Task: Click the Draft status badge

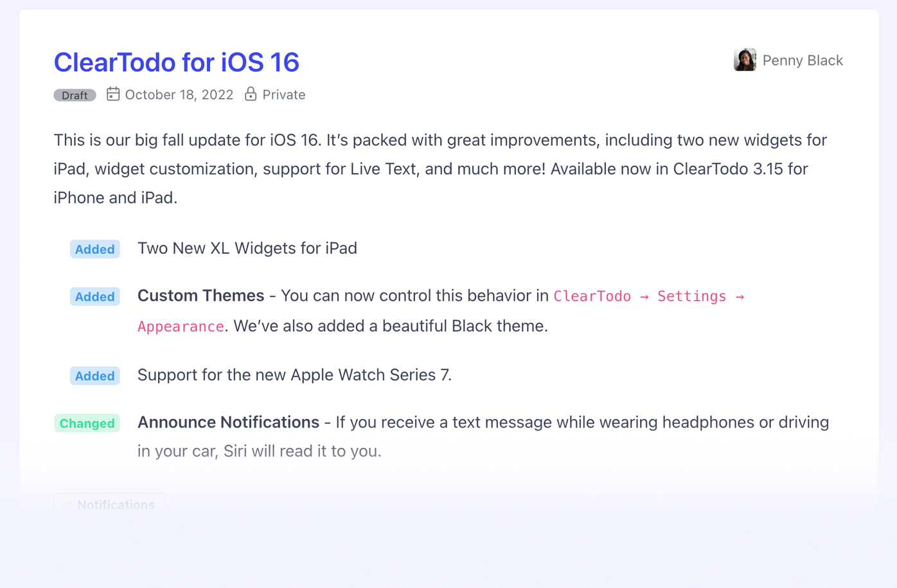Action: pos(75,95)
